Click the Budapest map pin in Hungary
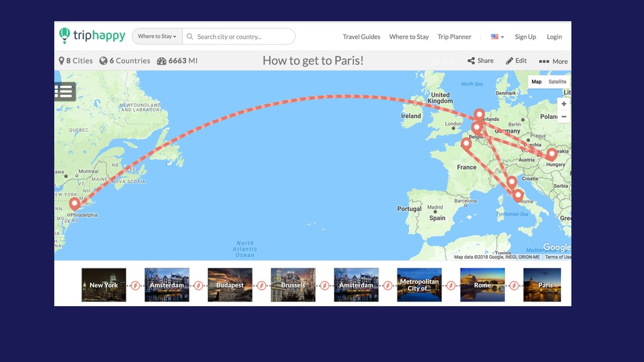This screenshot has width=644, height=362. pyautogui.click(x=552, y=155)
